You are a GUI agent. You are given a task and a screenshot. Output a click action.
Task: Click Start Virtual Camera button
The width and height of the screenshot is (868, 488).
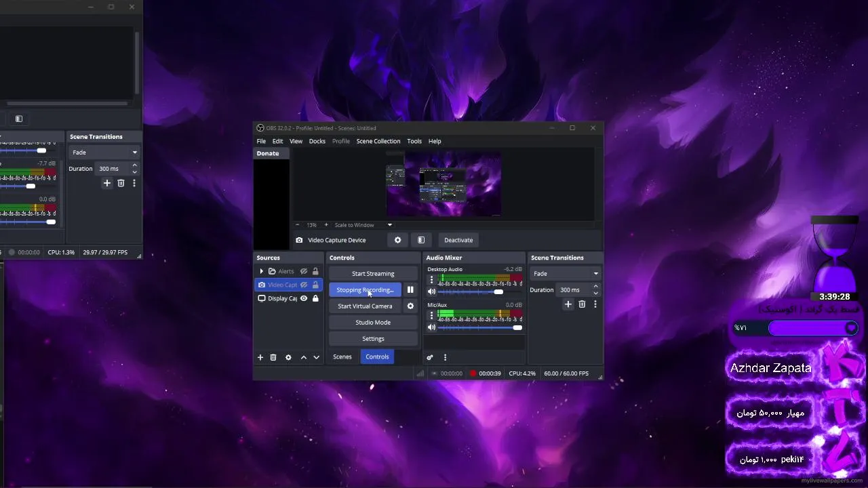coord(365,306)
